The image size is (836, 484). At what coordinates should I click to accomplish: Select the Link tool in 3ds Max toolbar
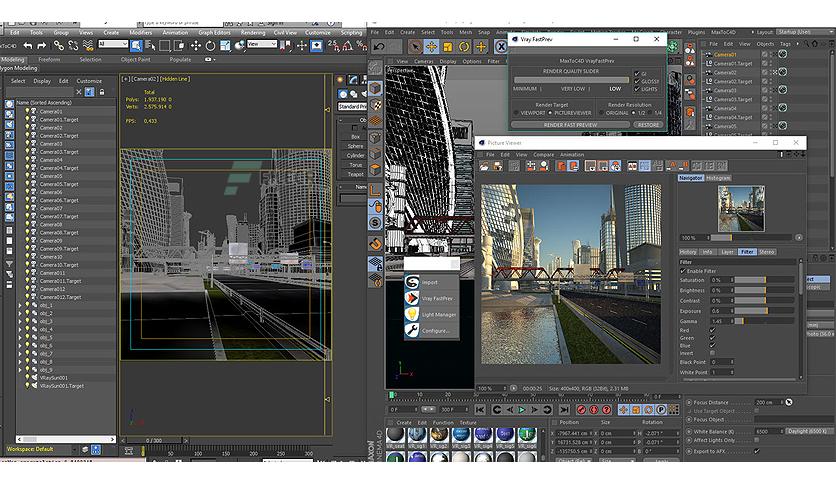click(x=59, y=46)
